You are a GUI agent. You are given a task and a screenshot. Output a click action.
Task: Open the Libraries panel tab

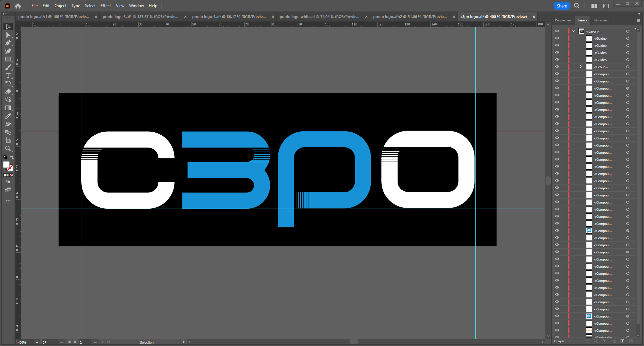click(600, 20)
